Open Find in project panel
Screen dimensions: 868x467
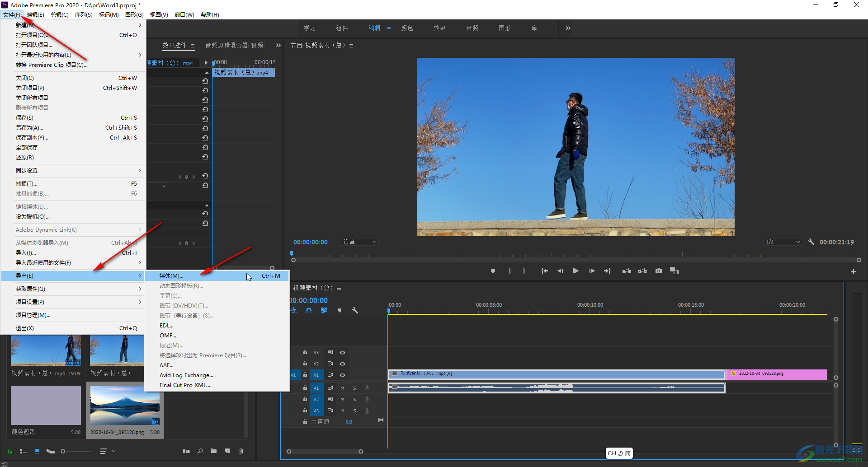point(200,451)
